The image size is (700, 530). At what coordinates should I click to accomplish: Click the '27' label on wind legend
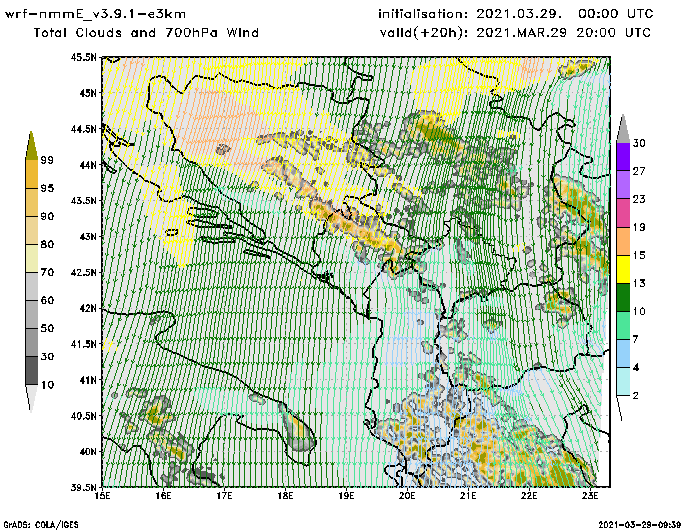pyautogui.click(x=639, y=171)
